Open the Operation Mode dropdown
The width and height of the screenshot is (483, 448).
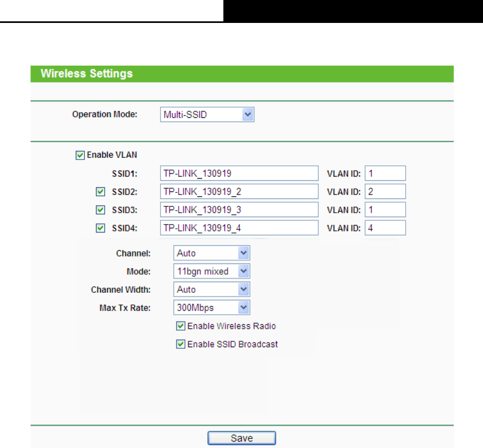coord(207,115)
